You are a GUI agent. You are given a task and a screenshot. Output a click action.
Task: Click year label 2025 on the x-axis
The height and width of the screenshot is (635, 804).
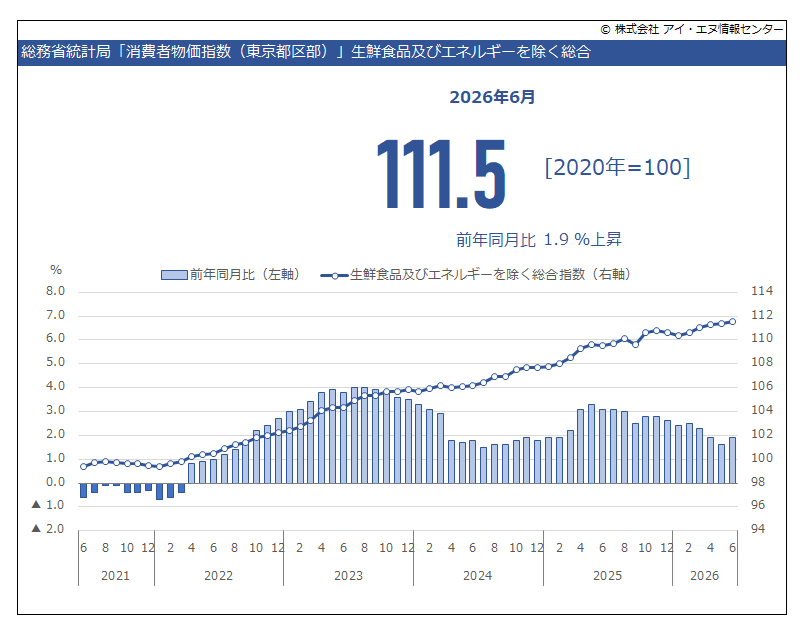coord(607,576)
